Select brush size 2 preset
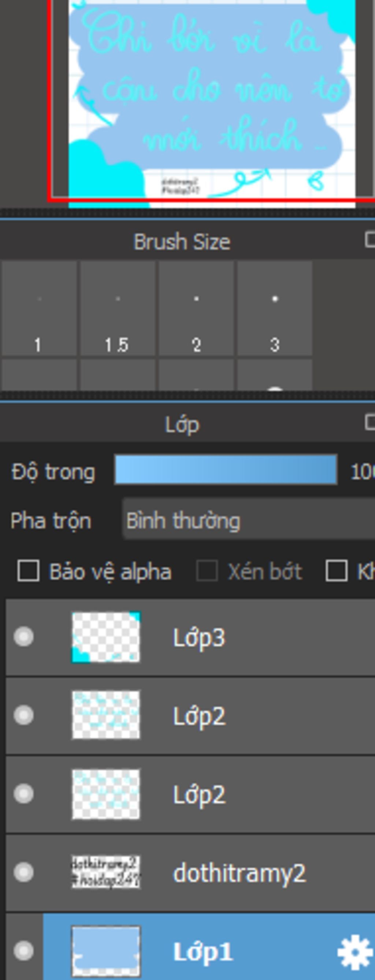375x980 pixels. click(196, 308)
